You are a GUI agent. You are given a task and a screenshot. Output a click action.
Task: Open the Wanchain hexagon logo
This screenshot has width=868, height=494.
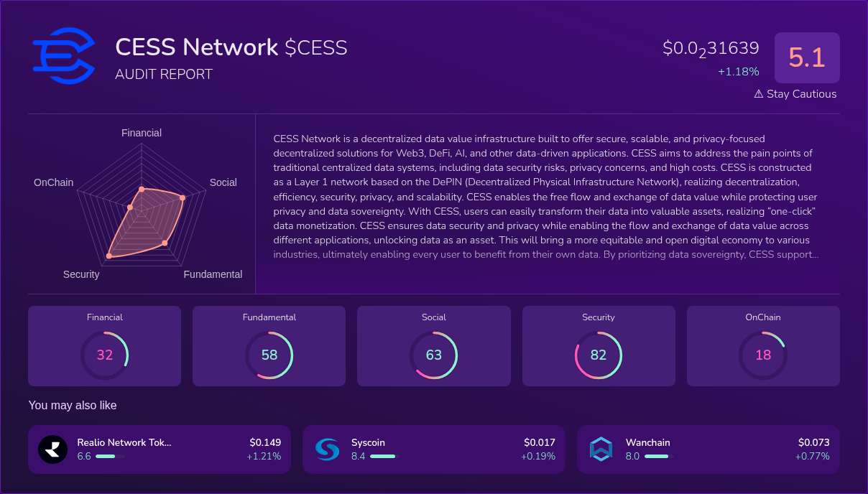(601, 449)
